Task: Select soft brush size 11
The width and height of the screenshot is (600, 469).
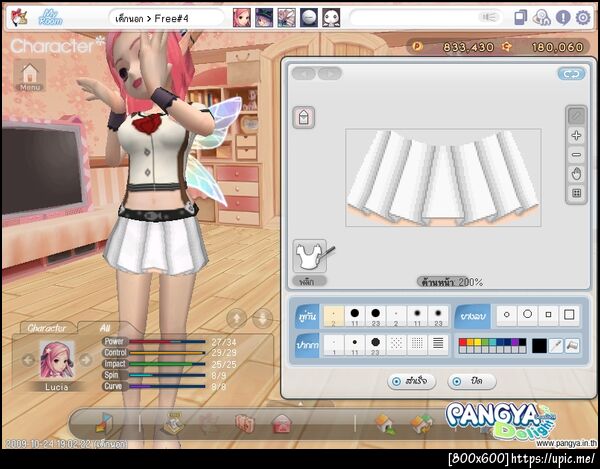Action: point(417,316)
